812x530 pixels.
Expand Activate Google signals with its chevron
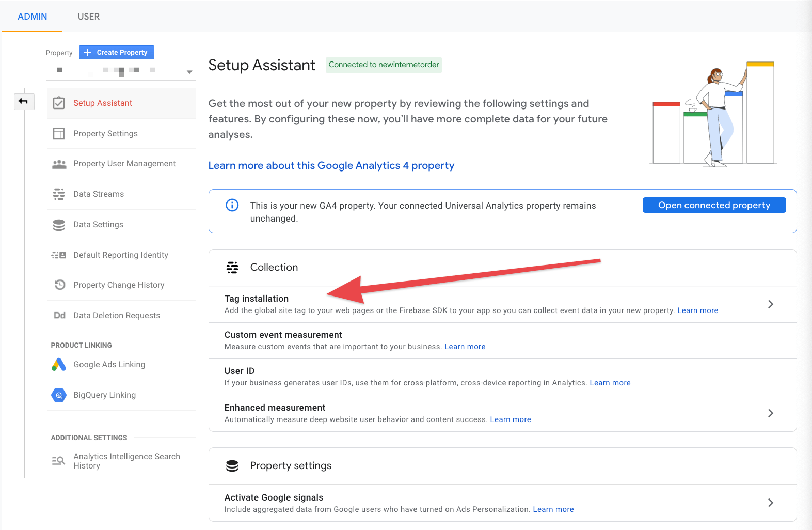click(770, 503)
